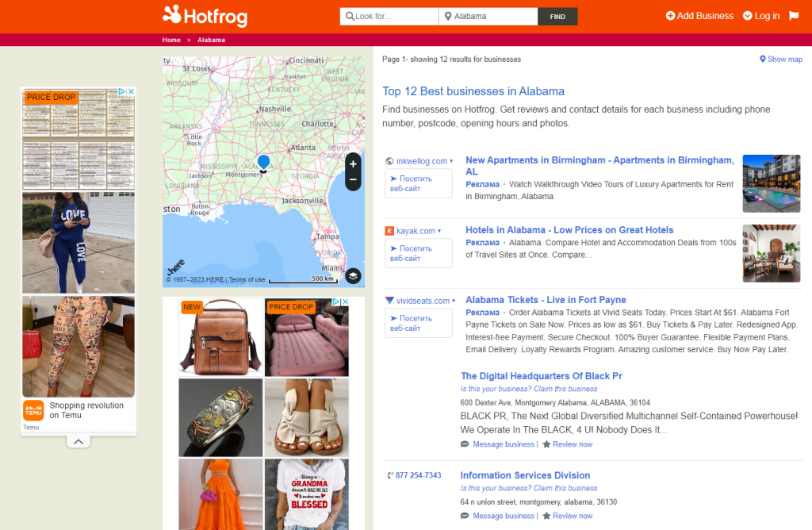Viewport: 812px width, 530px height.
Task: Expand the vividseats.com dropdown arrow
Action: pos(454,301)
